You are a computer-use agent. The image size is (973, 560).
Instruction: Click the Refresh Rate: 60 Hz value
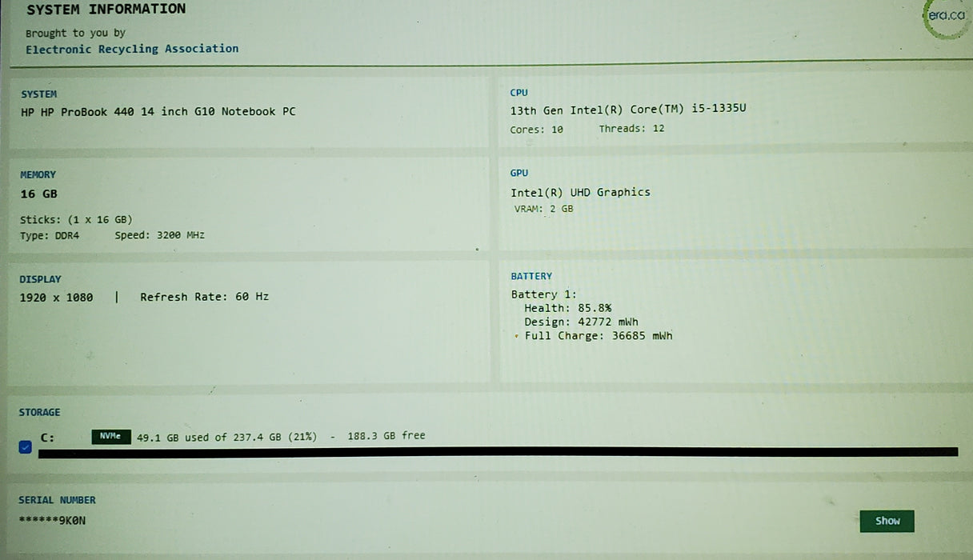204,297
